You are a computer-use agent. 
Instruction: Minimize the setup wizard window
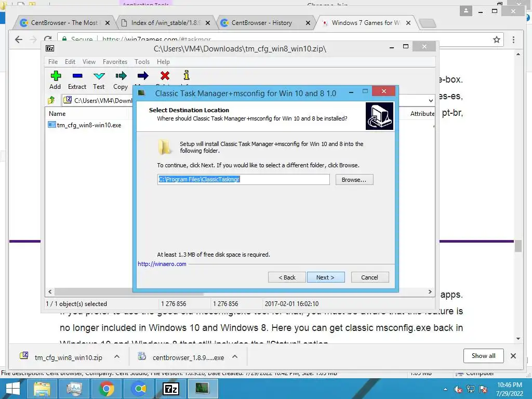[351, 92]
